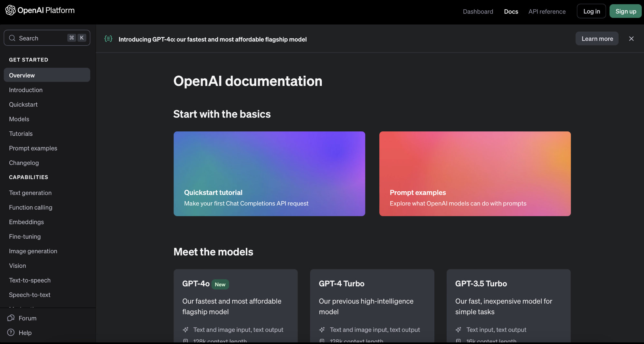Image resolution: width=644 pixels, height=344 pixels.
Task: Click the search magnifier icon
Action: [12, 38]
